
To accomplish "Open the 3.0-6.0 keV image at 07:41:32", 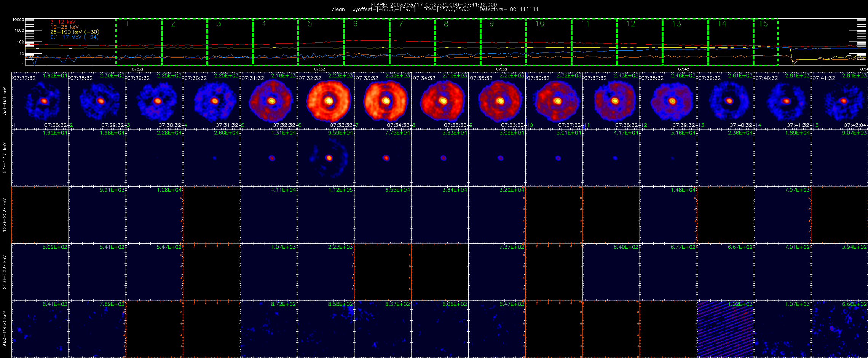I will tap(839, 101).
